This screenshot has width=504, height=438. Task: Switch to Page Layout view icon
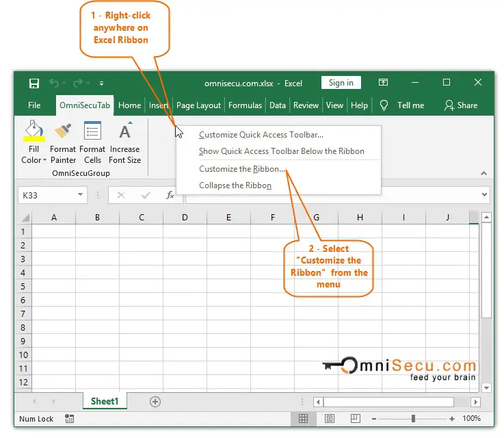tap(329, 418)
